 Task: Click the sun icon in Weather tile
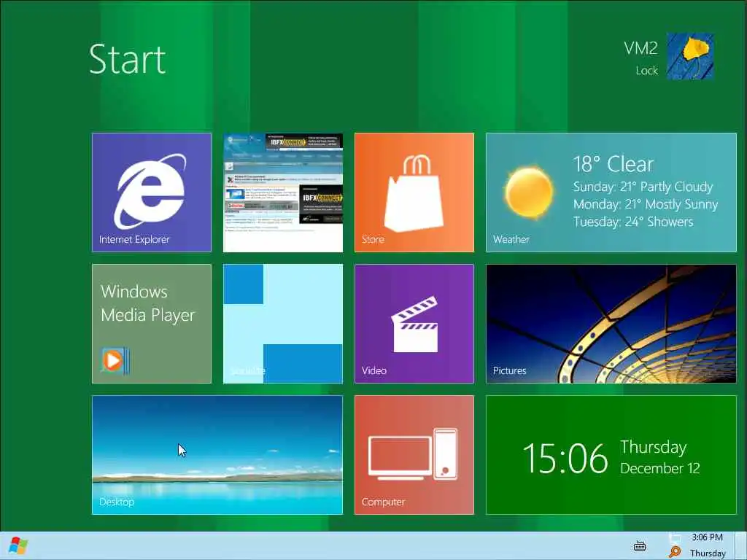(529, 192)
